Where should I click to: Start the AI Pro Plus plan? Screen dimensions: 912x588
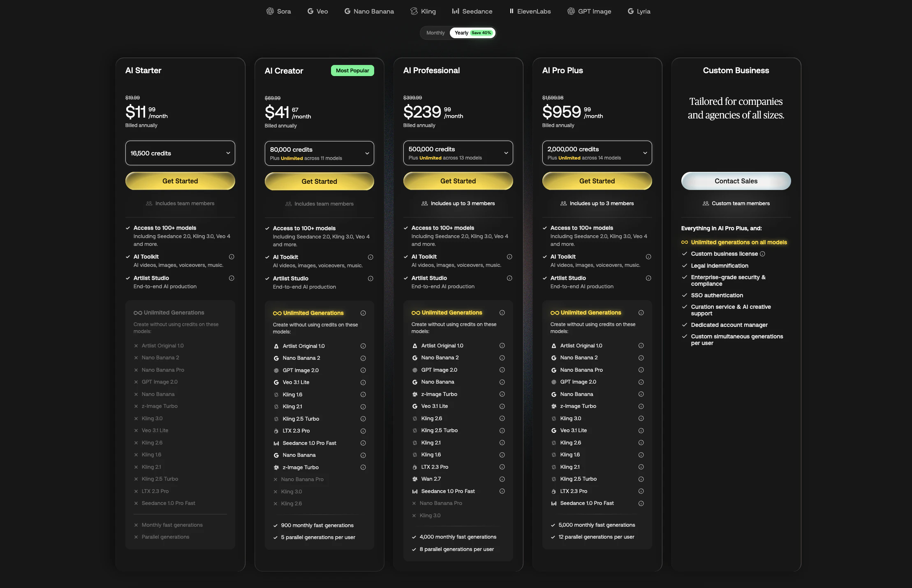click(x=597, y=181)
